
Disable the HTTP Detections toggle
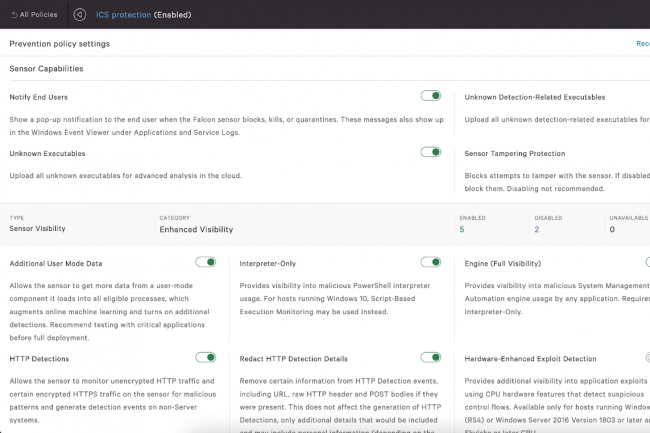[x=205, y=357]
